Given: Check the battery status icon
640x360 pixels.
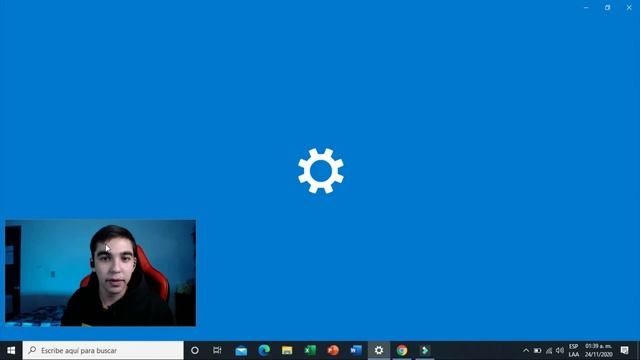Looking at the screenshot, I should click(537, 350).
